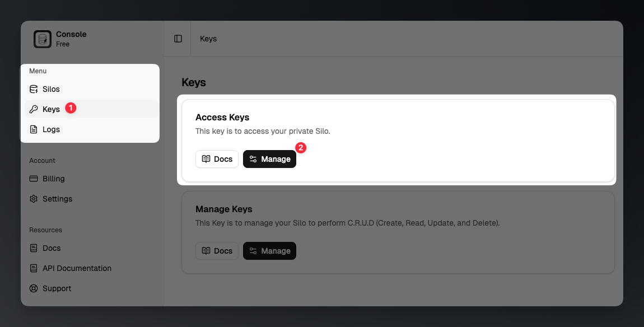Click the Access Keys card area
The image size is (644, 327).
coord(398,139)
